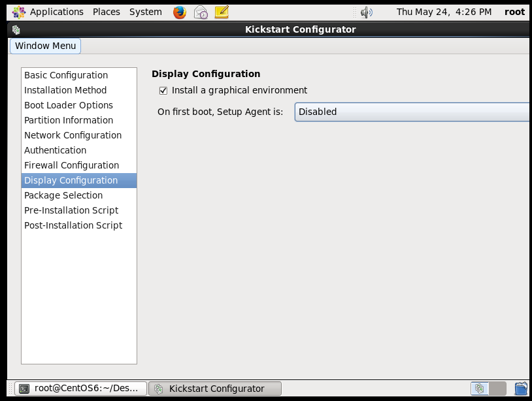Open Package Selection section
The height and width of the screenshot is (401, 532).
coord(79,195)
